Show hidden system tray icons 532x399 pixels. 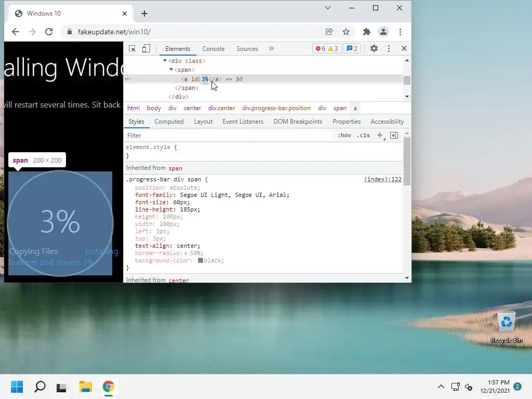click(441, 387)
